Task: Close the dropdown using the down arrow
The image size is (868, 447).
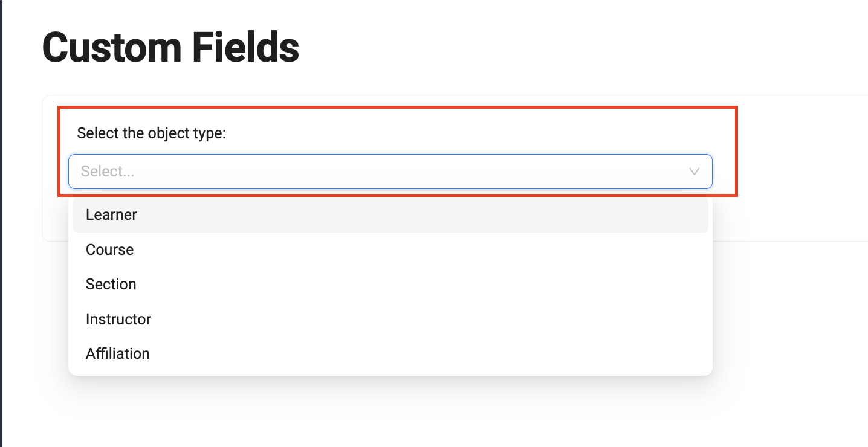Action: [x=694, y=172]
